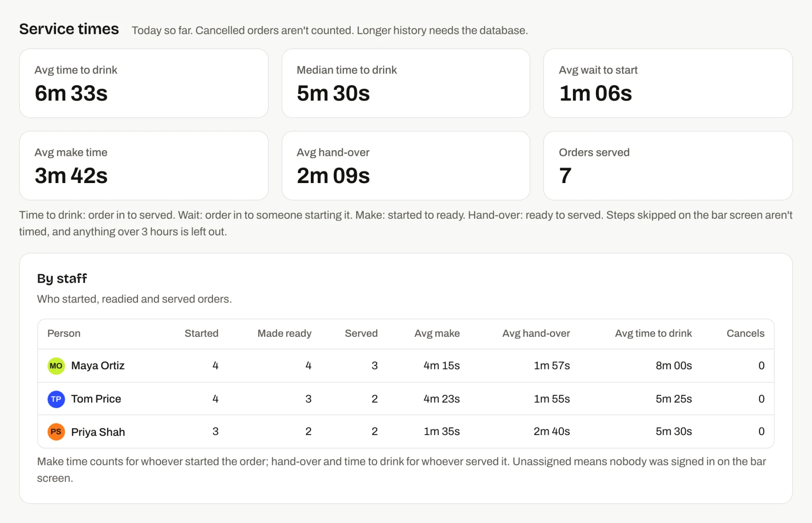
Task: Open the Avg time to drink 6m 33s card
Action: tap(144, 83)
